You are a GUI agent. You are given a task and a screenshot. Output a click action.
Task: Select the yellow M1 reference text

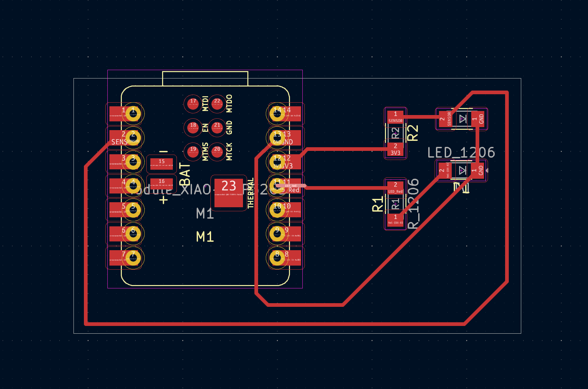(x=205, y=237)
